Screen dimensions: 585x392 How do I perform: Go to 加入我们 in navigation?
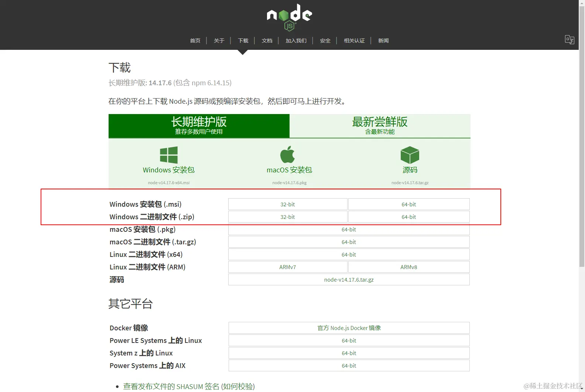pos(296,41)
